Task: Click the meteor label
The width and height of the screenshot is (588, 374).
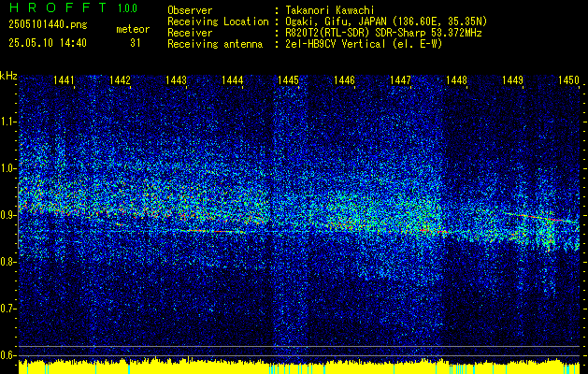Action: 133,29
